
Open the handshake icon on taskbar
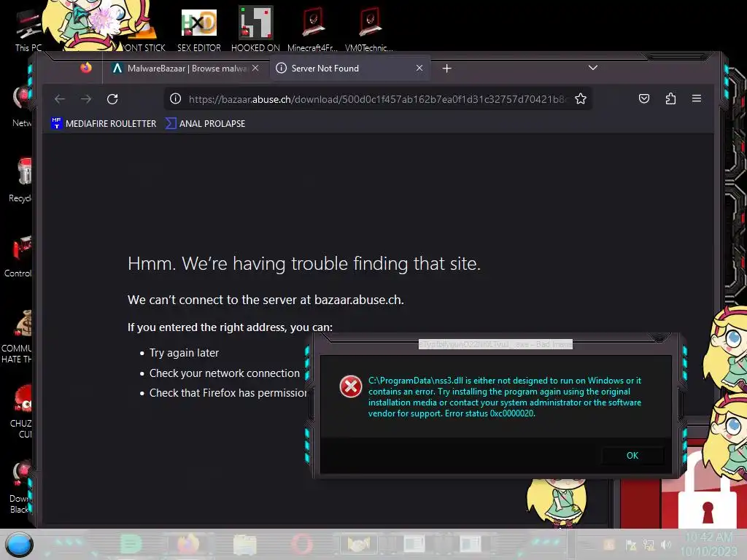click(358, 544)
